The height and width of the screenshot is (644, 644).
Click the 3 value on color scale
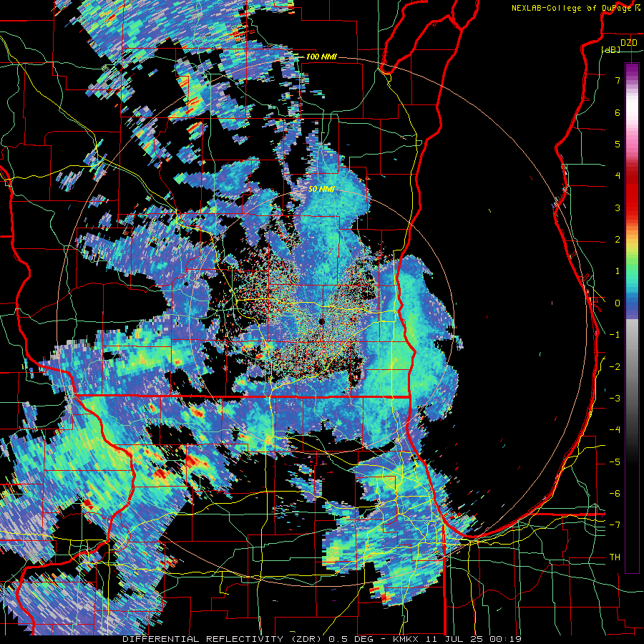618,208
